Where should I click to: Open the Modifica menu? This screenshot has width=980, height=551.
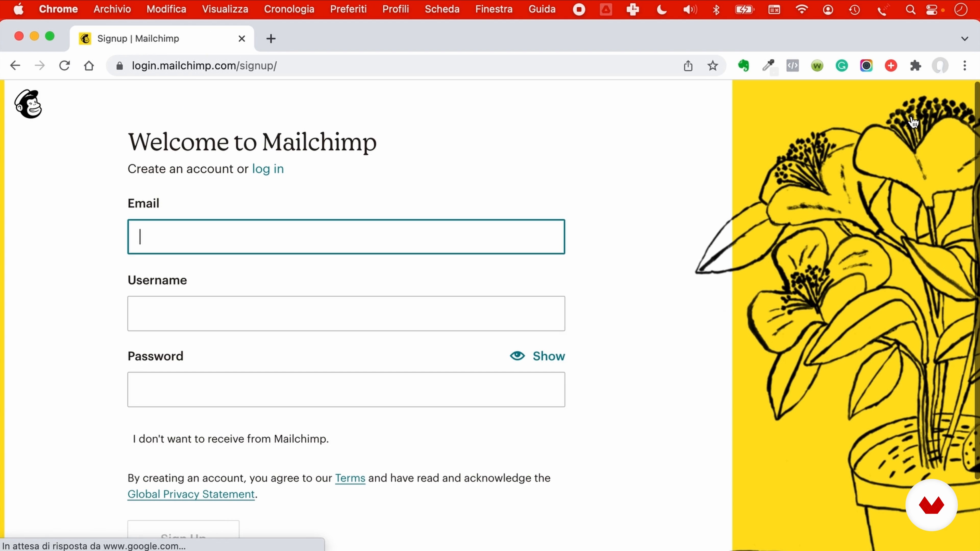[x=166, y=9]
